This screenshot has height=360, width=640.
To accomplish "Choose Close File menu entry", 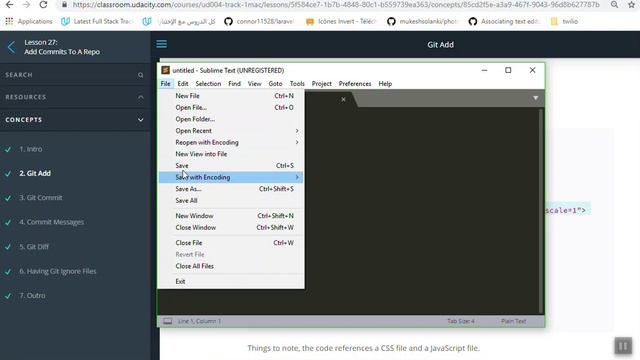I will click(x=231, y=243).
